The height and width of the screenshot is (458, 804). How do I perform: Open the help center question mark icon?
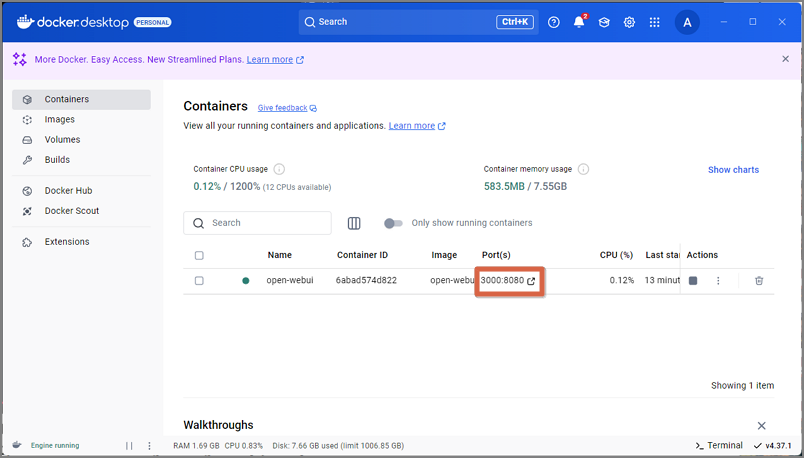coord(554,22)
